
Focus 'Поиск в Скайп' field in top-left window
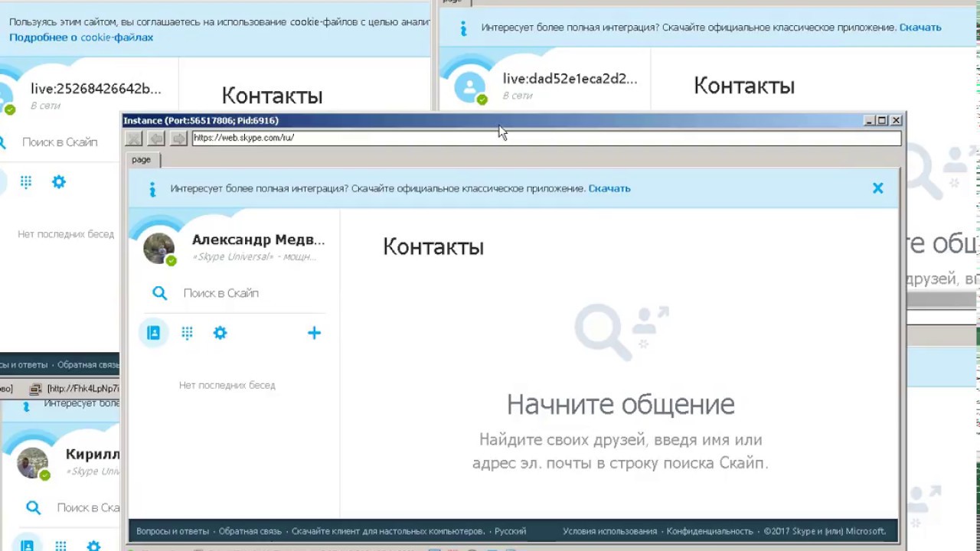click(x=60, y=142)
